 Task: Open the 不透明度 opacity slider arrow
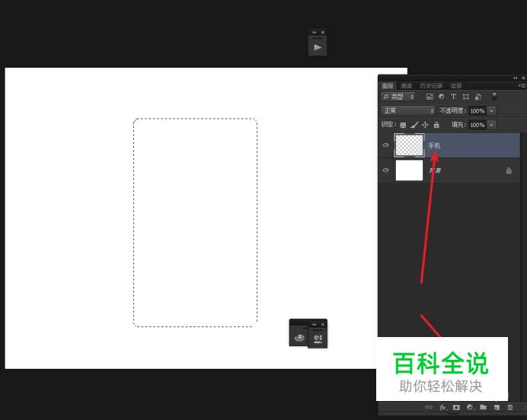click(492, 111)
